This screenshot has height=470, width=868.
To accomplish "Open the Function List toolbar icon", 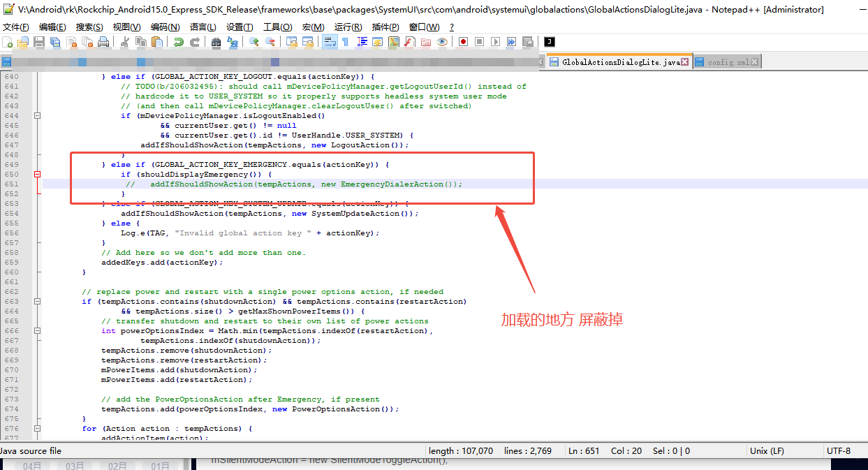I will [409, 42].
